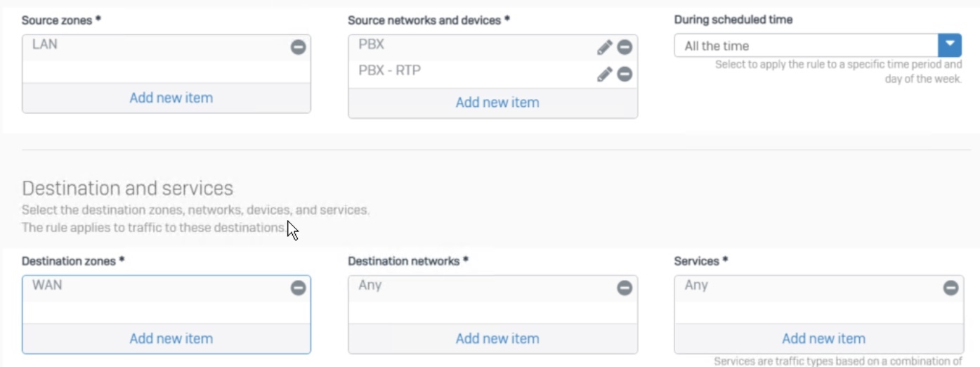
Task: Add new item to Destination networks
Action: click(x=497, y=338)
